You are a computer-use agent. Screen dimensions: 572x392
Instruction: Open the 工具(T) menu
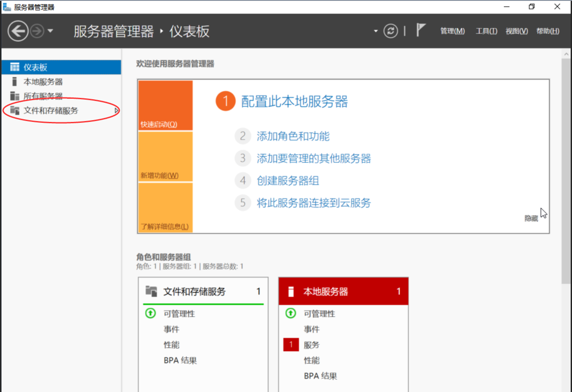pos(487,31)
